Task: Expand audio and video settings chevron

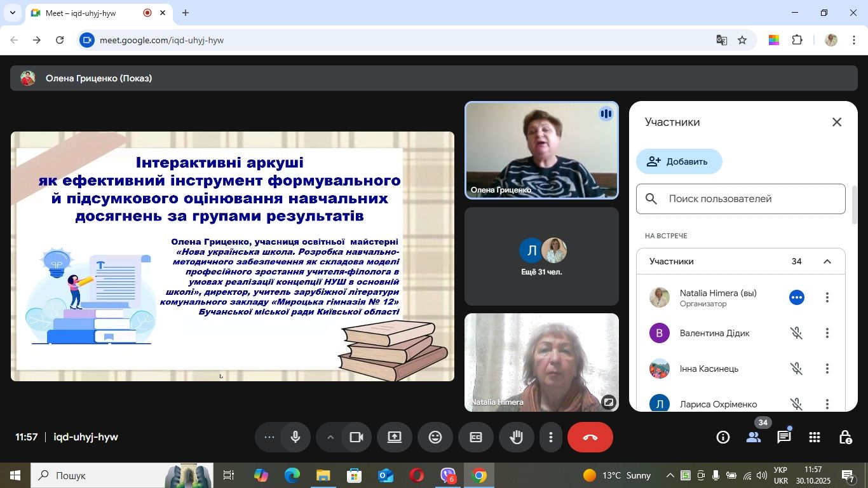Action: point(330,437)
